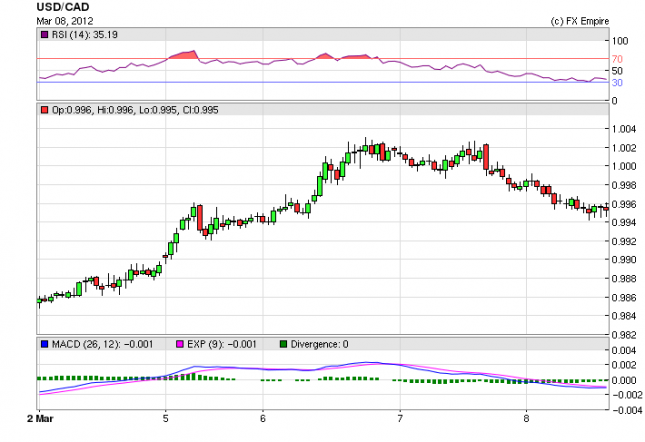Image resolution: width=645 pixels, height=442 pixels.
Task: Click the price axis label 0.990
Action: click(x=624, y=260)
